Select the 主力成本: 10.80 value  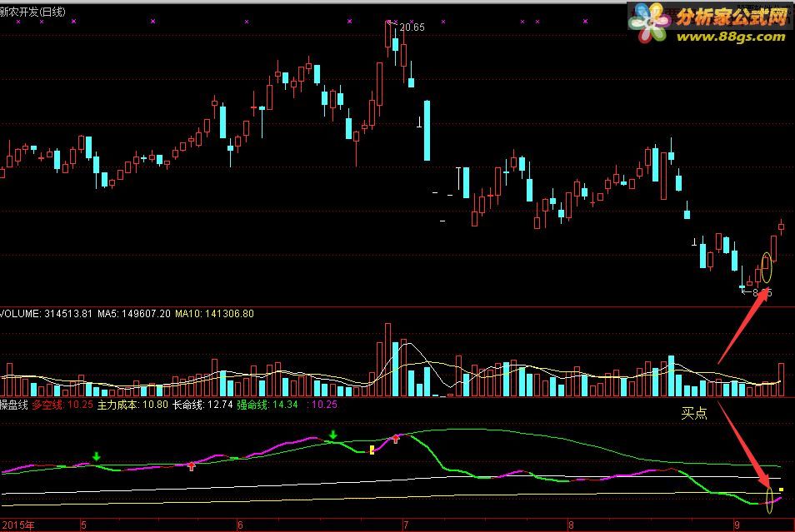[x=132, y=405]
